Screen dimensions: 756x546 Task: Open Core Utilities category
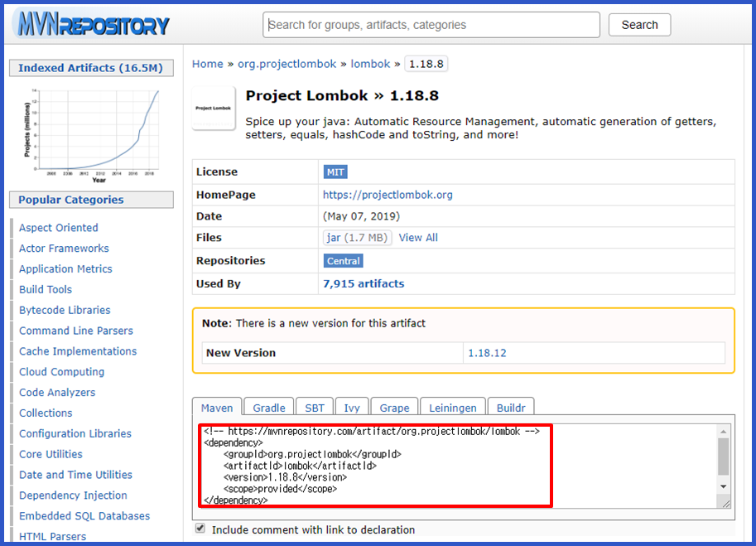point(51,454)
